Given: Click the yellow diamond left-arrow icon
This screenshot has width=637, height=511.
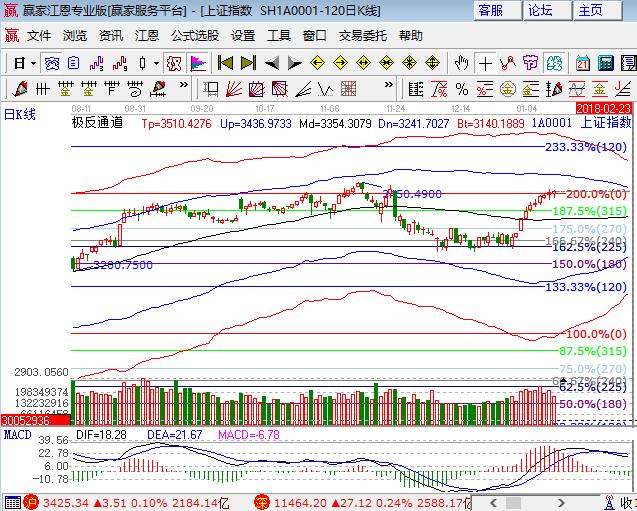Looking at the screenshot, I should (318, 63).
